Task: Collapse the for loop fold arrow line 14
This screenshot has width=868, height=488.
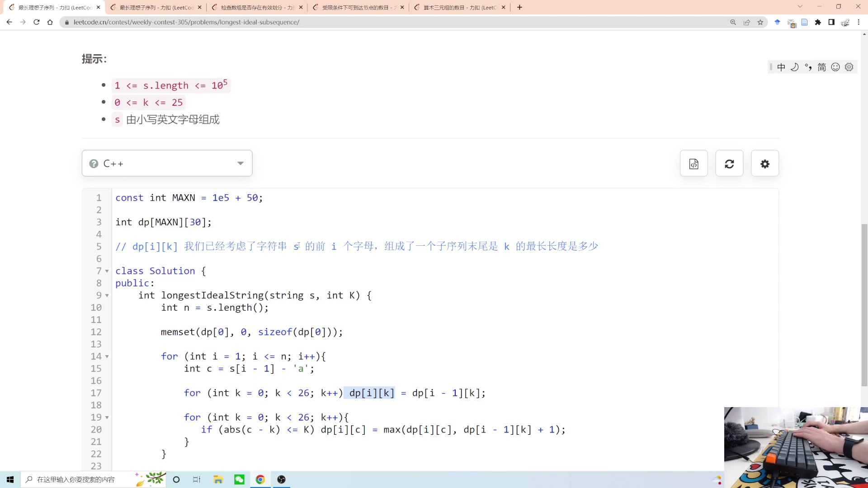Action: point(107,357)
